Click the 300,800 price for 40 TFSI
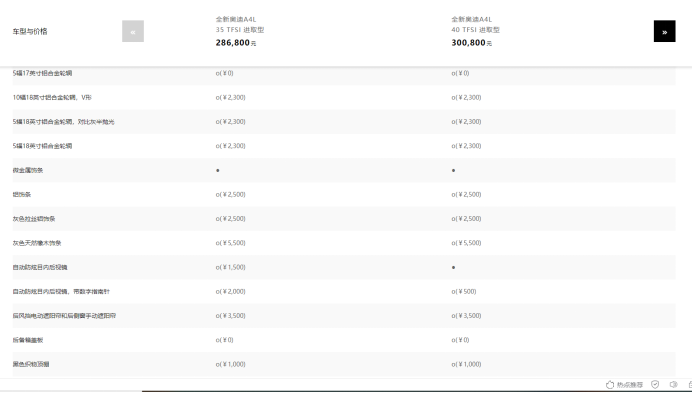 point(471,42)
